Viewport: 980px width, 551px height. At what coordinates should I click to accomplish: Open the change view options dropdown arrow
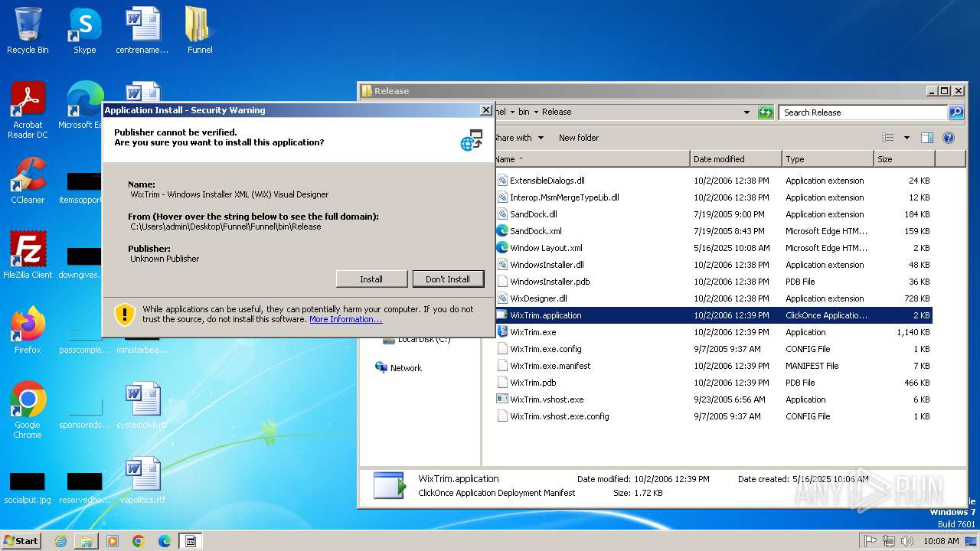[x=906, y=138]
